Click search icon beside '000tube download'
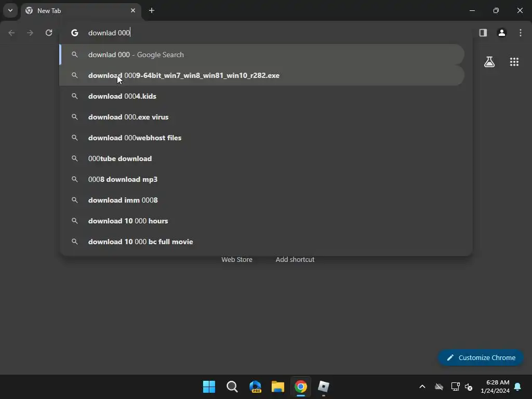This screenshot has width=532, height=399. point(75,158)
